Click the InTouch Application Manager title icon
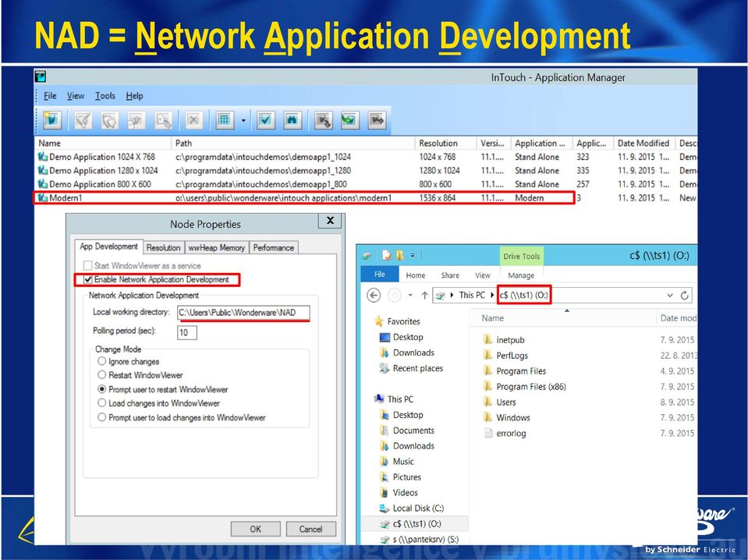The height and width of the screenshot is (560, 748). (40, 76)
